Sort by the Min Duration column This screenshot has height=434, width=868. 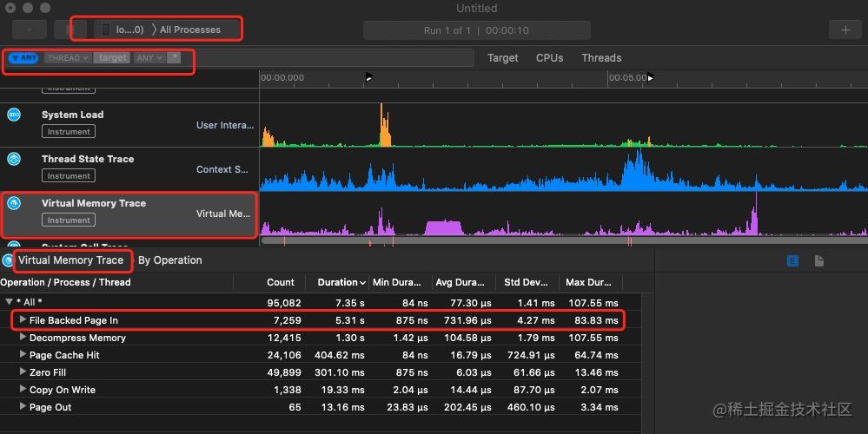tap(397, 282)
